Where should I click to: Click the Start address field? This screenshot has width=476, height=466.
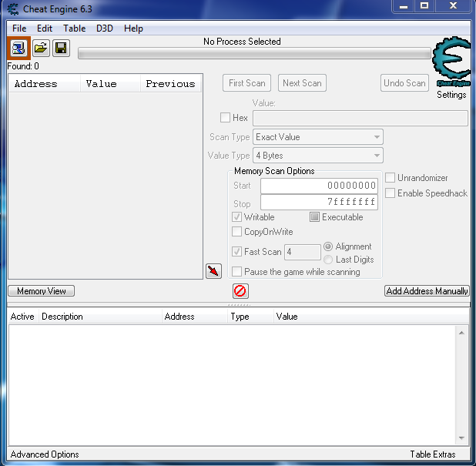coord(319,186)
